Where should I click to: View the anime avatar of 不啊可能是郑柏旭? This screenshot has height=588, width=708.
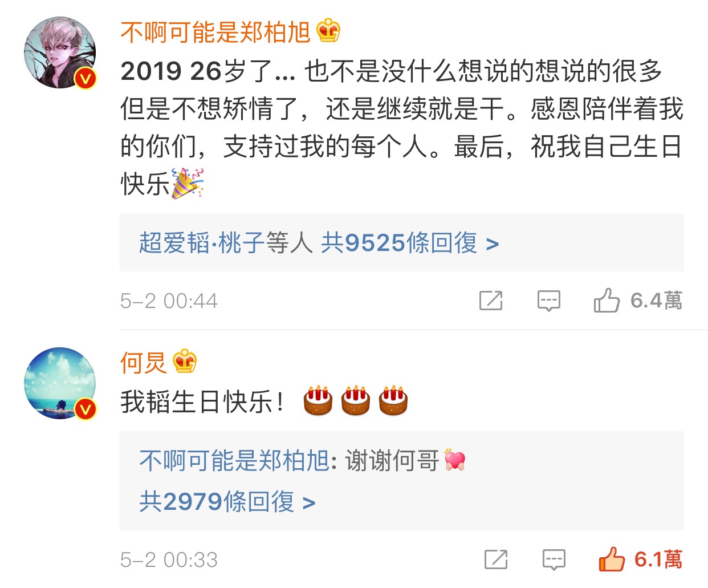(x=60, y=52)
